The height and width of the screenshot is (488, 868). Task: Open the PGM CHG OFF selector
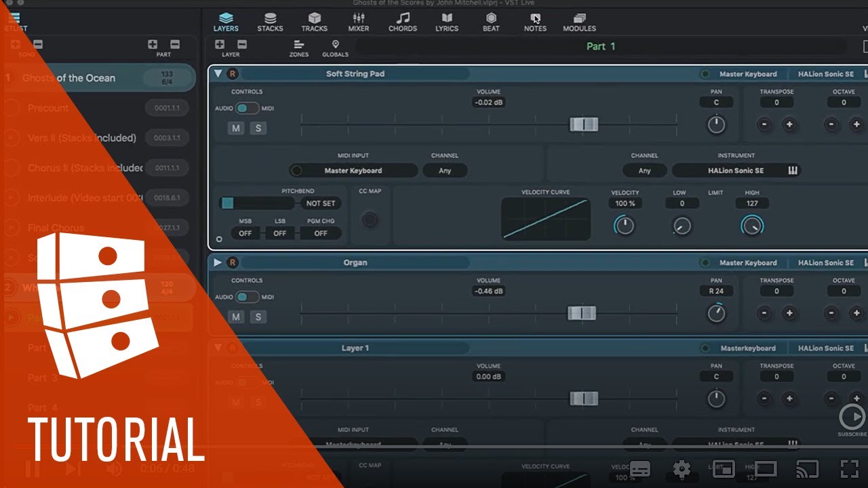coord(321,233)
